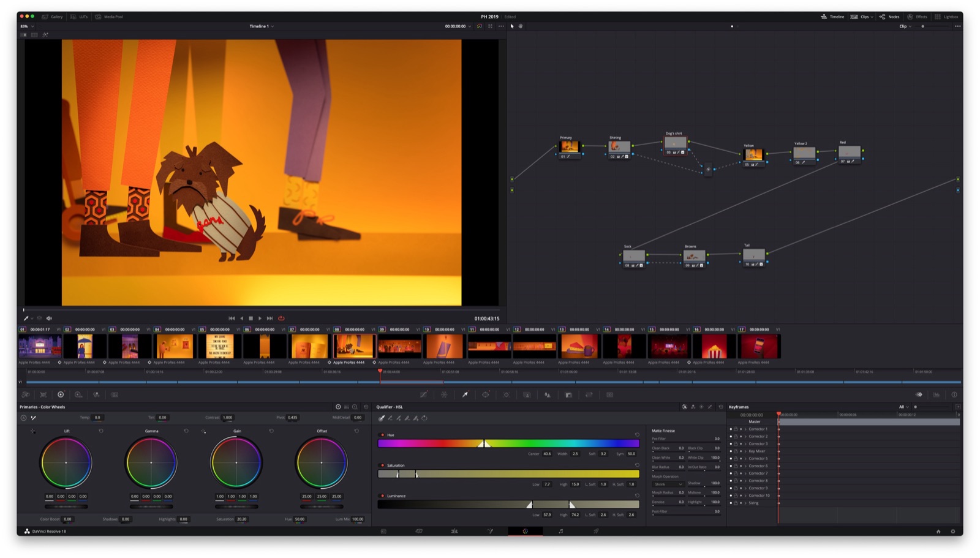Screen dimensions: 980x558
Task: Open the RGB Mixer palette icon
Action: pyautogui.click(x=96, y=394)
